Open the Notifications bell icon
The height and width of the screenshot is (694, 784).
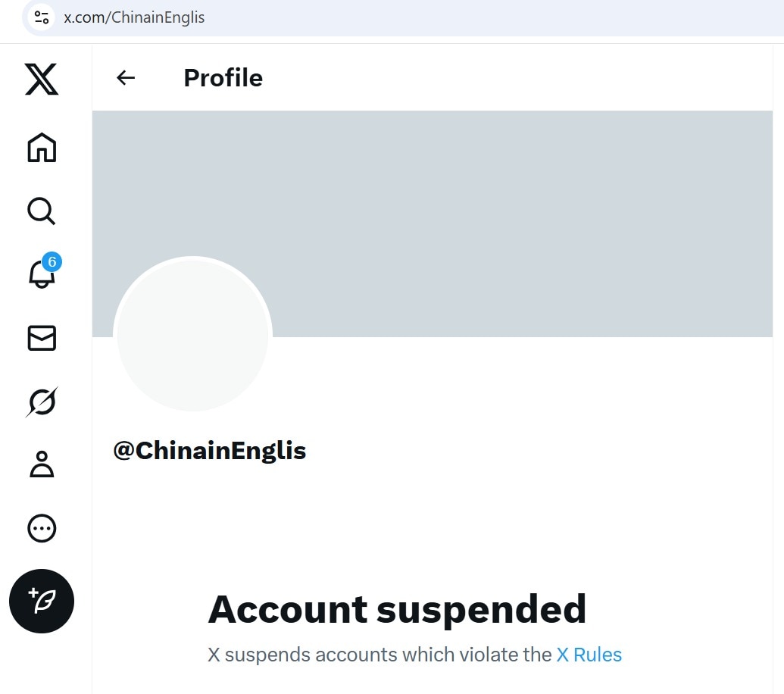pos(42,274)
